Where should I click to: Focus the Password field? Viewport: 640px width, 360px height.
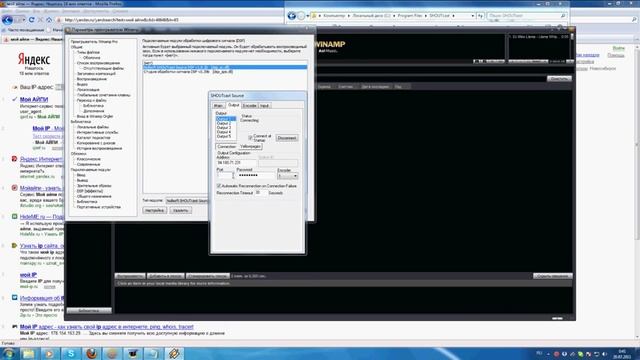point(256,176)
